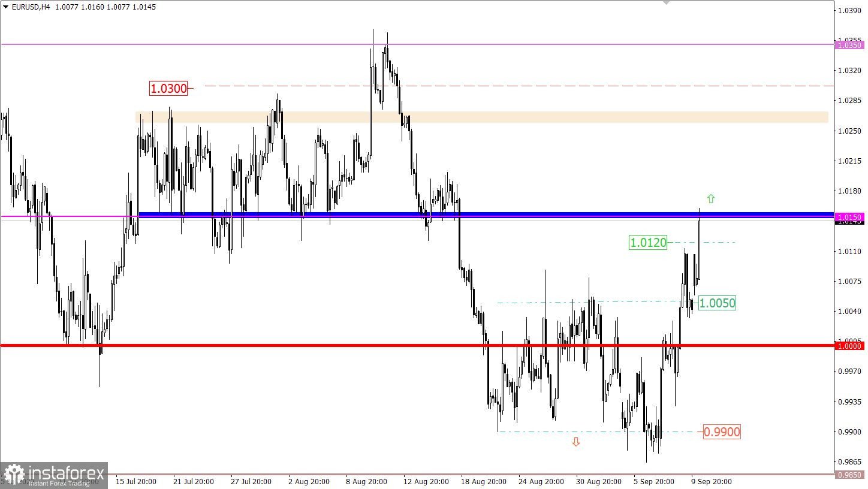The image size is (868, 489).
Task: Select the thick blue 1.0150 level line
Action: [x=486, y=215]
